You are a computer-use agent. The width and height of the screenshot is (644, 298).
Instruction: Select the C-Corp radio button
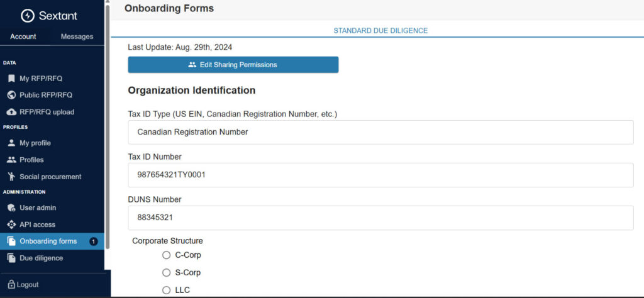(167, 255)
